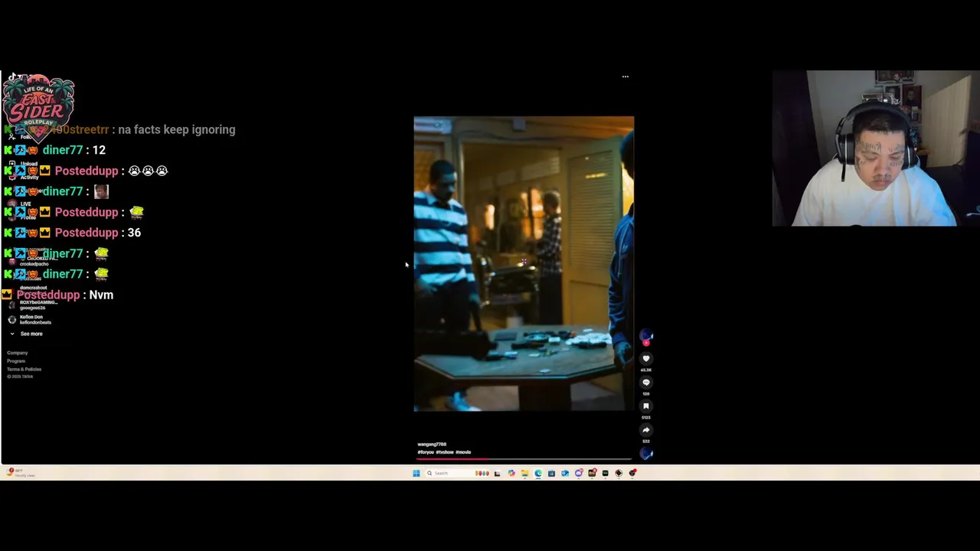Image resolution: width=980 pixels, height=551 pixels.
Task: Open Outlook from the taskbar
Action: pos(565,473)
